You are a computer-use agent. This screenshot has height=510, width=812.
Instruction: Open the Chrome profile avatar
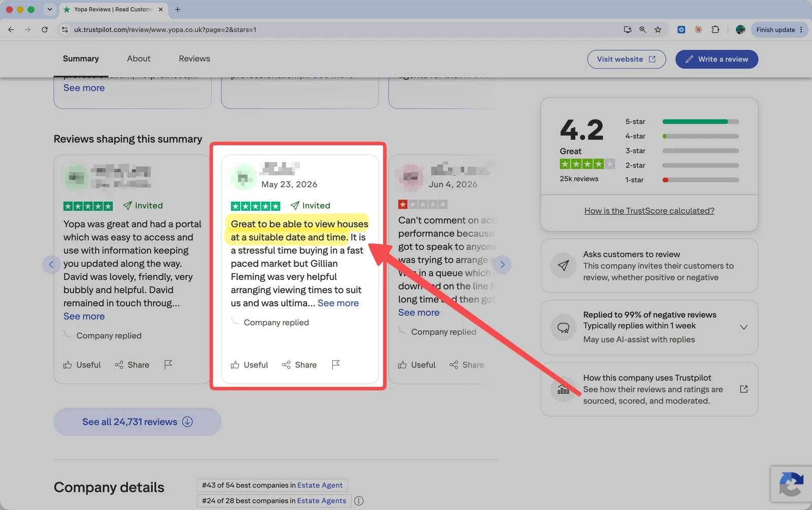pyautogui.click(x=740, y=29)
